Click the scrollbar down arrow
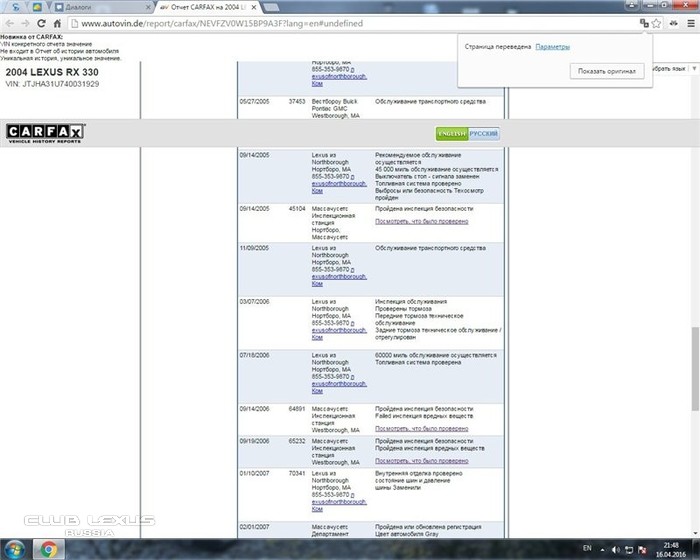This screenshot has height=560, width=700. coord(695,533)
